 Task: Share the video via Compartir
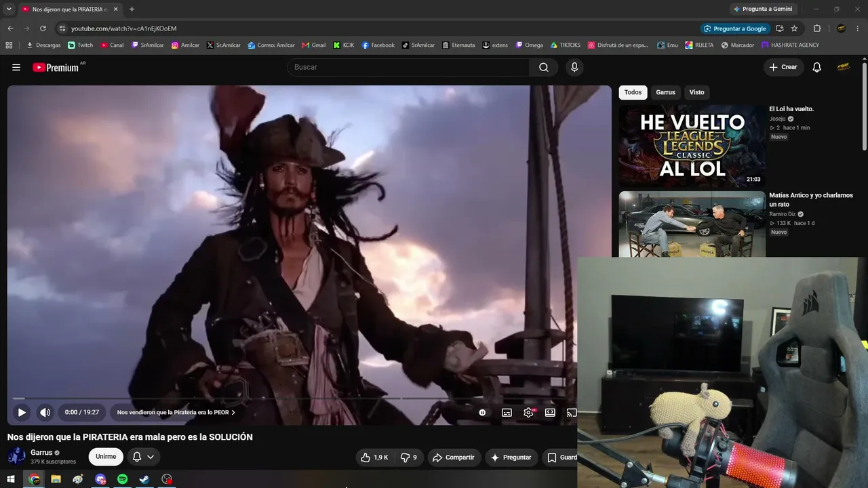pos(454,457)
